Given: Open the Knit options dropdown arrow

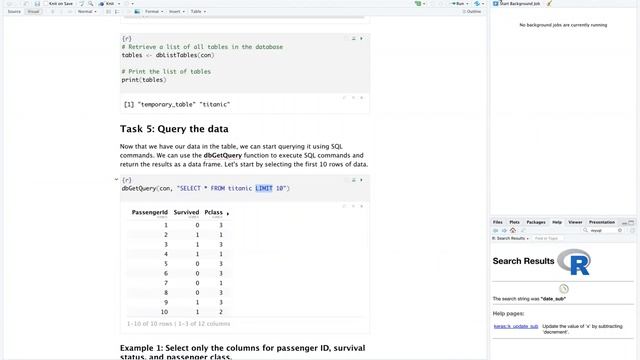Looking at the screenshot, I should click(119, 4).
